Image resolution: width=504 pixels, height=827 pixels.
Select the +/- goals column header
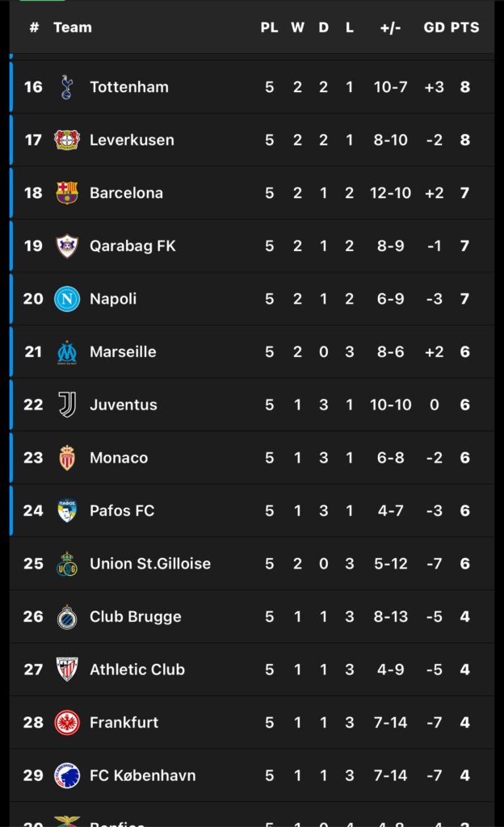click(x=390, y=27)
